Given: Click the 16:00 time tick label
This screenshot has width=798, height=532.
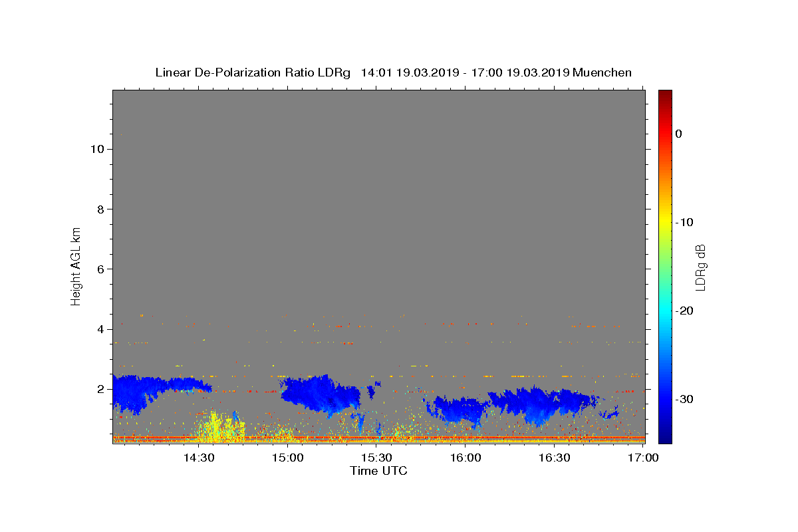Looking at the screenshot, I should tap(465, 458).
